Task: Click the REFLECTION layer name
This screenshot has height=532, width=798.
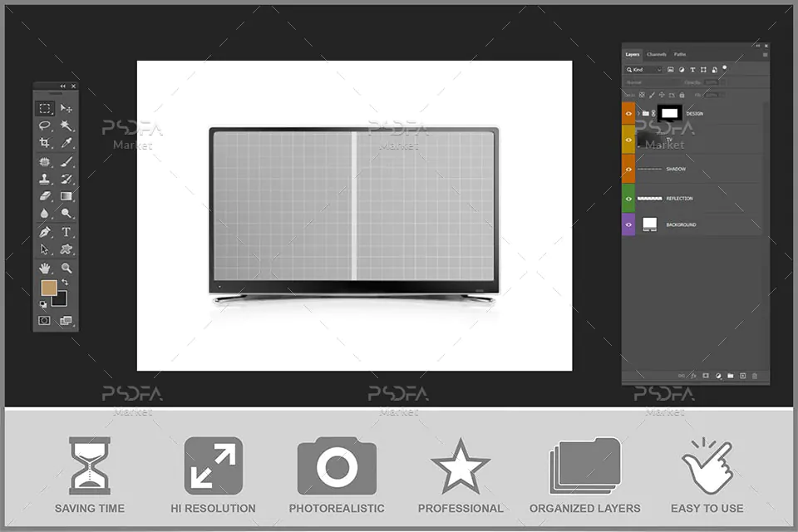Action: click(x=679, y=199)
